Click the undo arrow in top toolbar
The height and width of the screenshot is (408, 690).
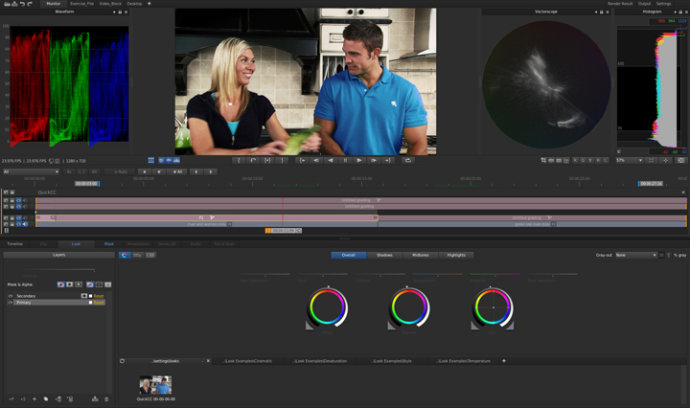tap(20, 4)
